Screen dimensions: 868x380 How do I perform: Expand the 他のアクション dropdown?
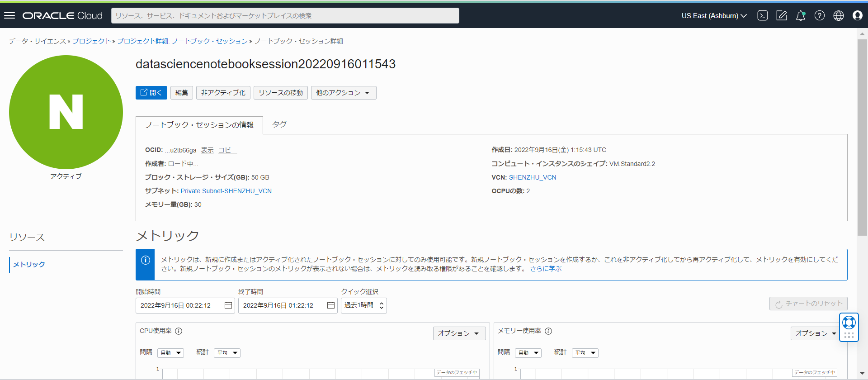(x=343, y=93)
